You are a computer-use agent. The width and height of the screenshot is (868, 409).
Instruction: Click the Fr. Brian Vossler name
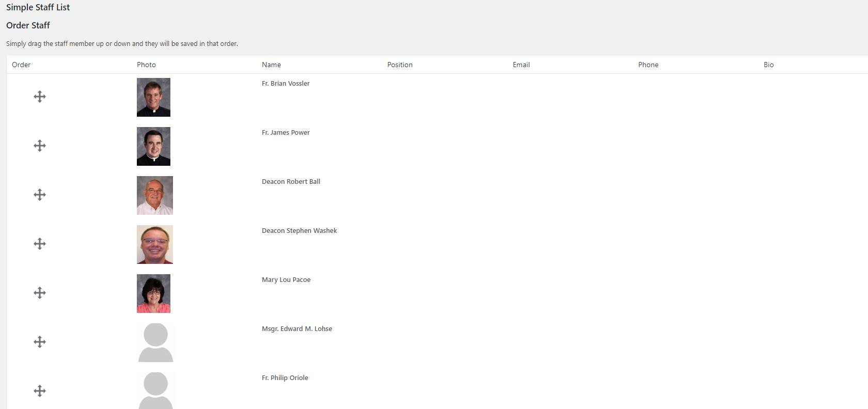(286, 84)
